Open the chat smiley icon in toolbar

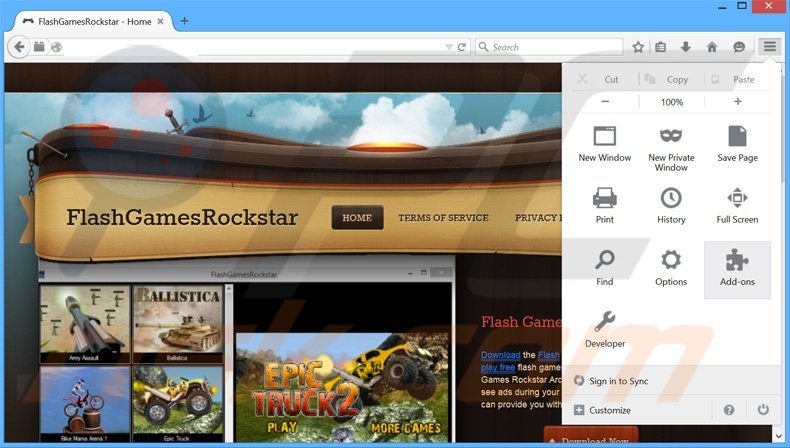[x=739, y=47]
